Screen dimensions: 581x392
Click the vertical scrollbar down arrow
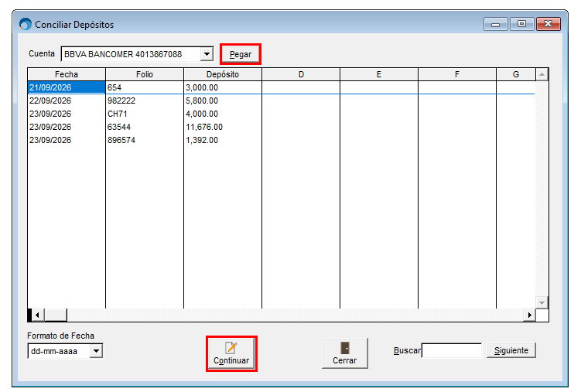click(x=542, y=303)
